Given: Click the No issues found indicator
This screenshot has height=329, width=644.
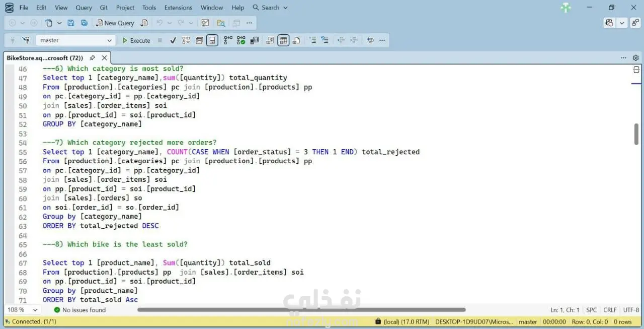Looking at the screenshot, I should point(80,310).
